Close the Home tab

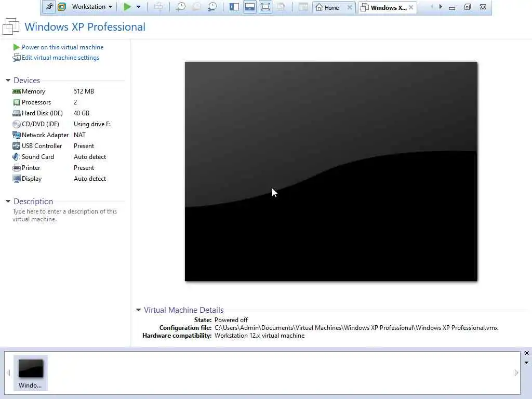pyautogui.click(x=350, y=7)
